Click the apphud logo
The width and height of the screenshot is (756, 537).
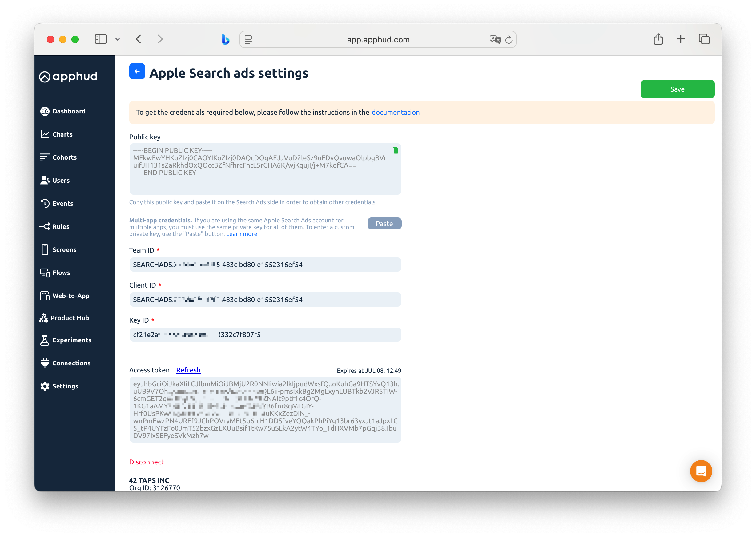click(x=68, y=76)
